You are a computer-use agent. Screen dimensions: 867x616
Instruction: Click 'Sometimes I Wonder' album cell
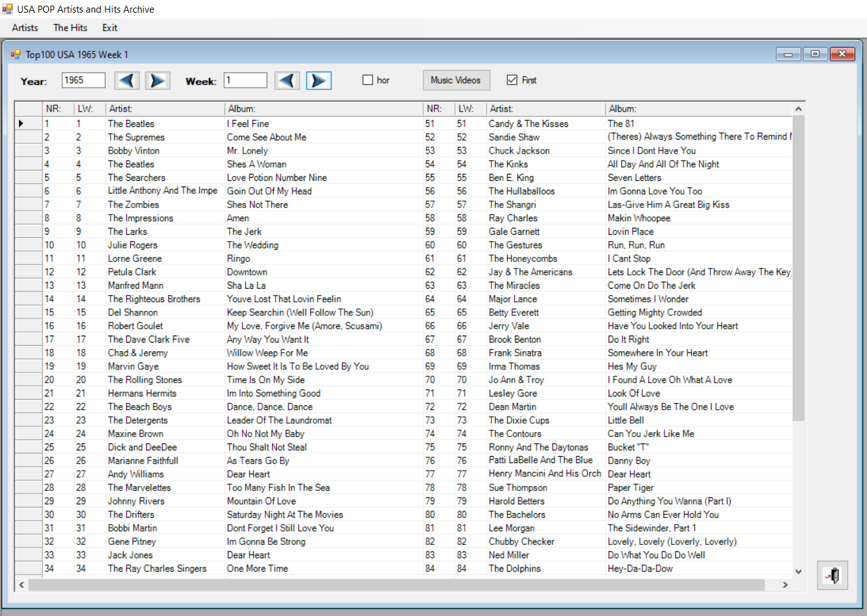click(699, 299)
